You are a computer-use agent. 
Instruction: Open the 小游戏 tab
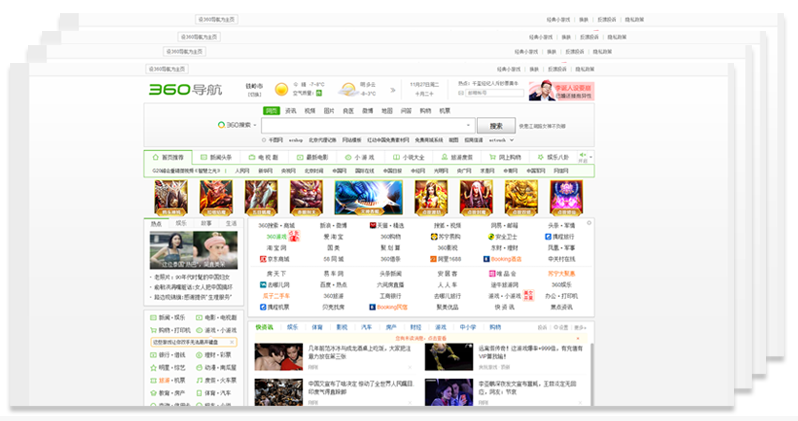(359, 157)
